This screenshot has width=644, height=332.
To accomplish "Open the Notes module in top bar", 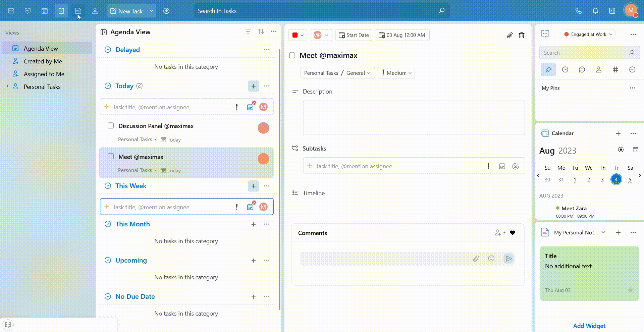I will click(78, 11).
